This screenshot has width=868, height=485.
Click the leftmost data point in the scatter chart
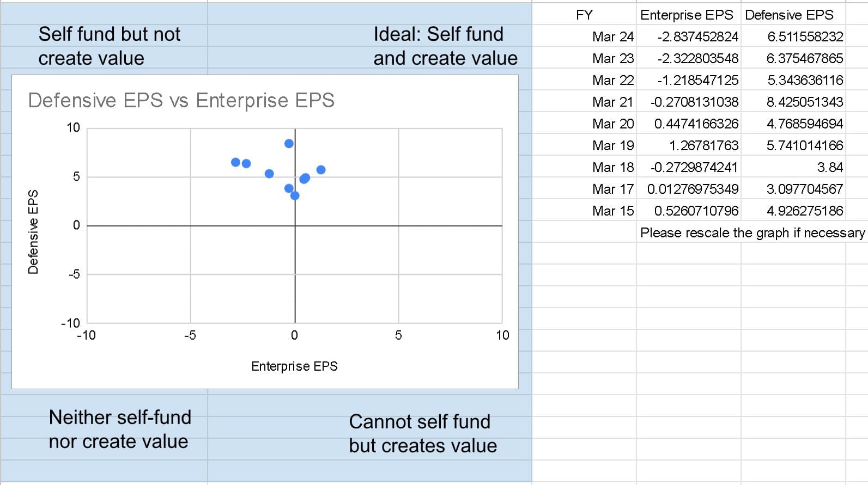coord(235,162)
